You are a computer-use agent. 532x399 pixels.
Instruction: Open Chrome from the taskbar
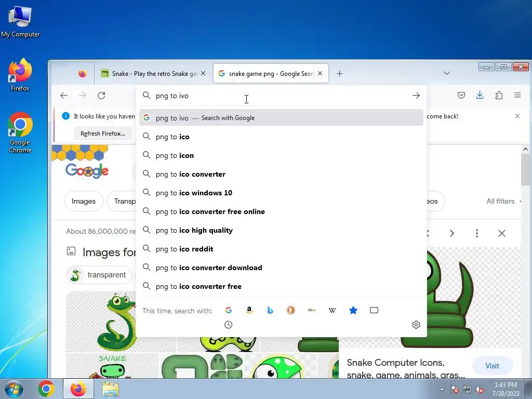point(46,389)
